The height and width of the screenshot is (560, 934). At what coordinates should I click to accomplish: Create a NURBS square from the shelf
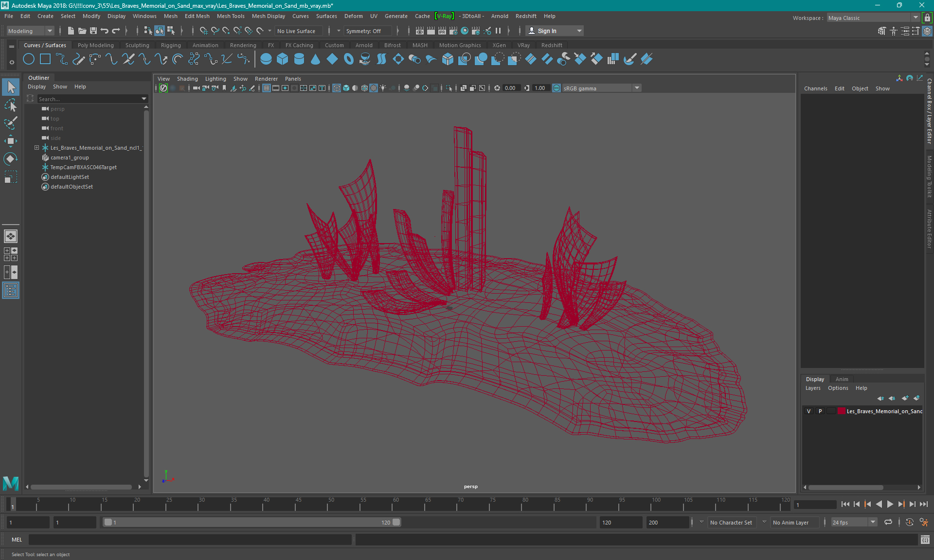tap(45, 59)
